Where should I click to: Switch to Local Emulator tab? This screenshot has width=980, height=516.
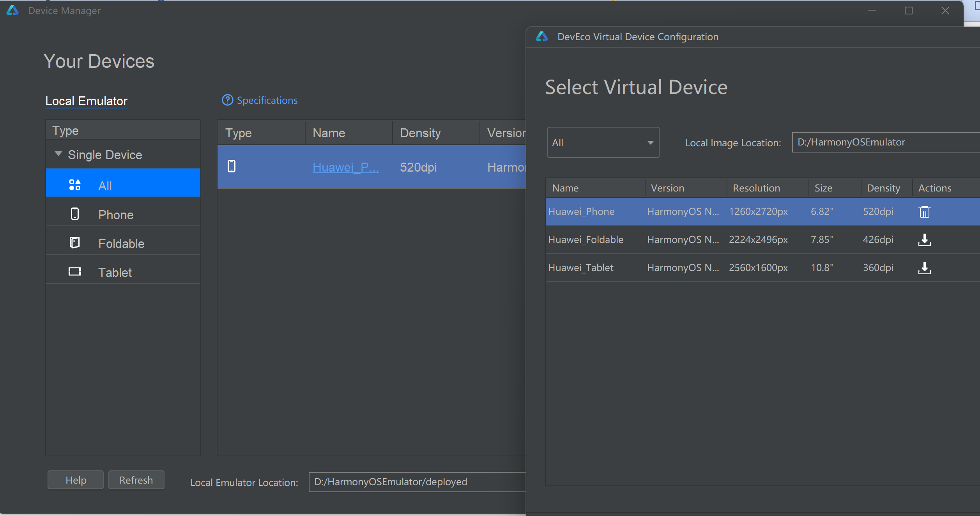tap(87, 101)
